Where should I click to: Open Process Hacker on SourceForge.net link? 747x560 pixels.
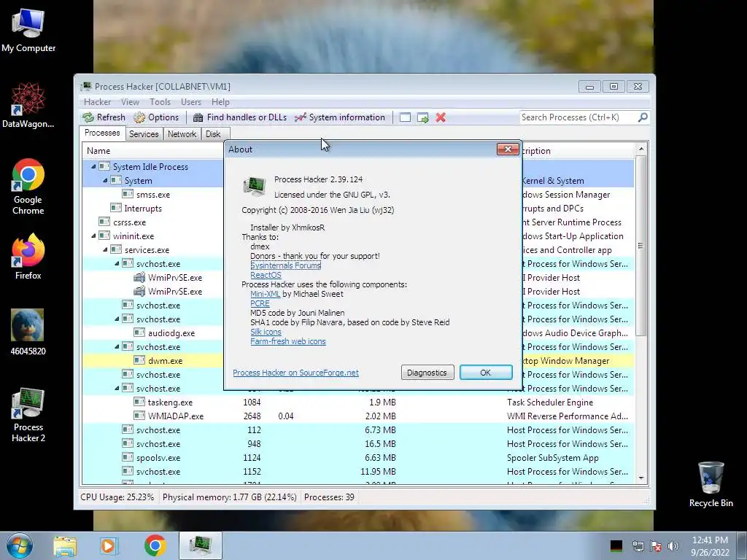296,373
